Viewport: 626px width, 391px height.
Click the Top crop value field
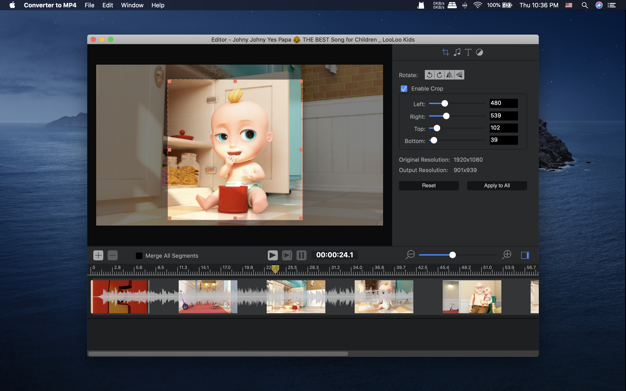pyautogui.click(x=504, y=128)
